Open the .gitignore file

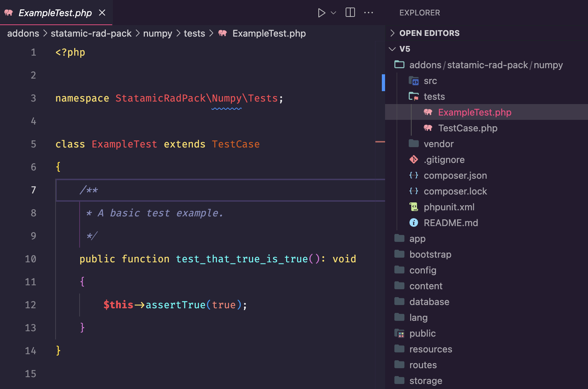coord(487,159)
